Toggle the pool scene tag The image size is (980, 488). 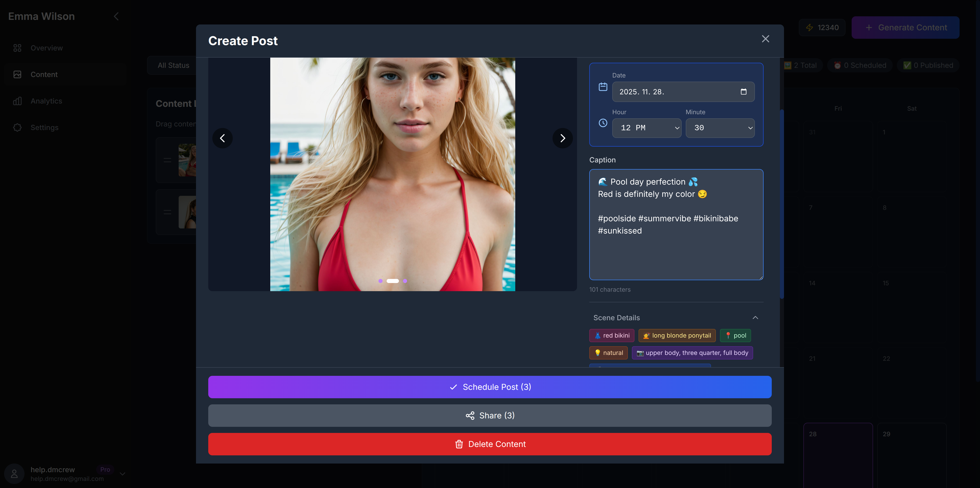click(735, 335)
